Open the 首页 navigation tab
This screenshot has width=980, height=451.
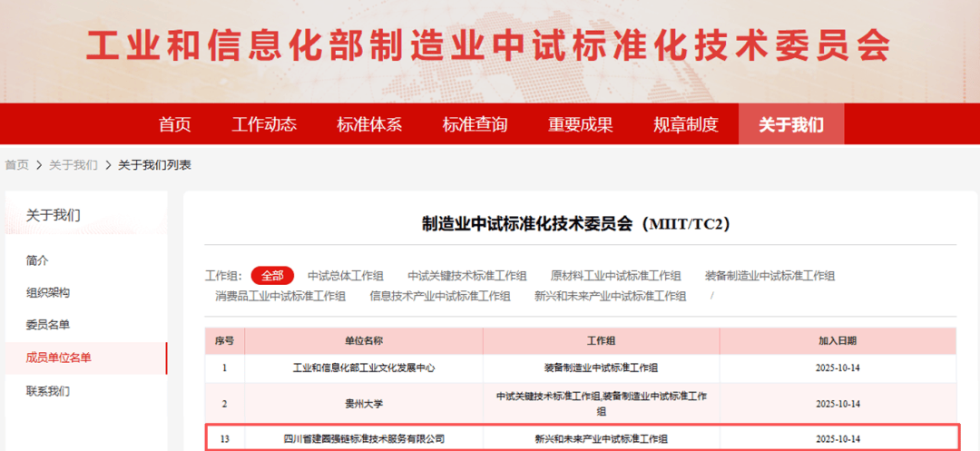click(x=174, y=124)
